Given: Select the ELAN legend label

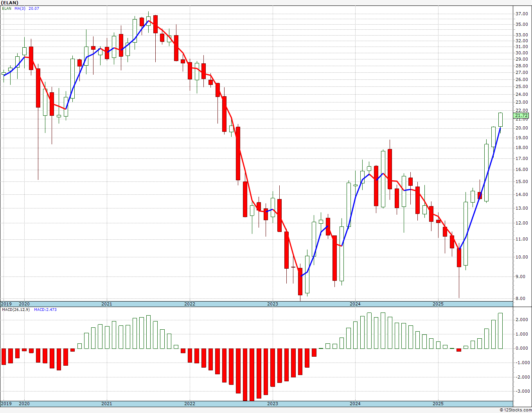Looking at the screenshot, I should coord(7,8).
